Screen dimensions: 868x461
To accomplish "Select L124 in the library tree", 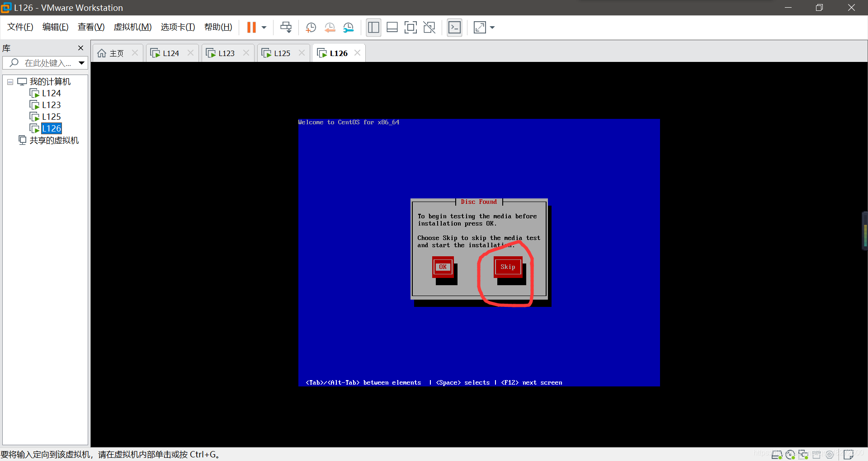I will (51, 93).
